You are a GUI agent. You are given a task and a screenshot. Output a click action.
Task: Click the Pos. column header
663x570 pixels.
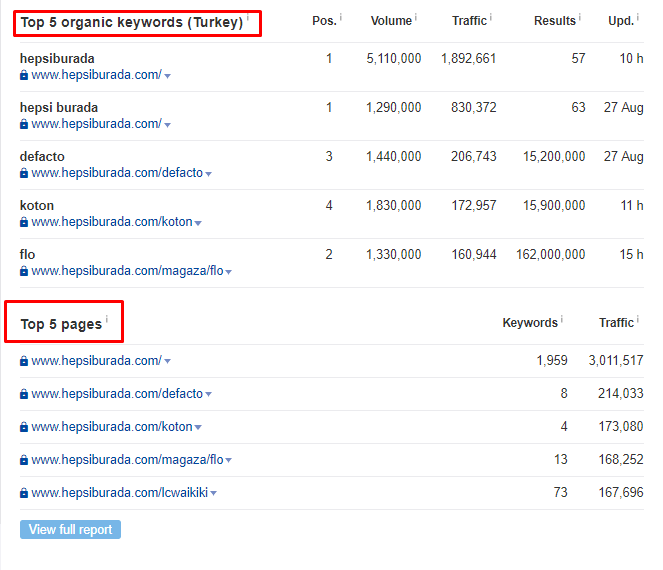325,21
